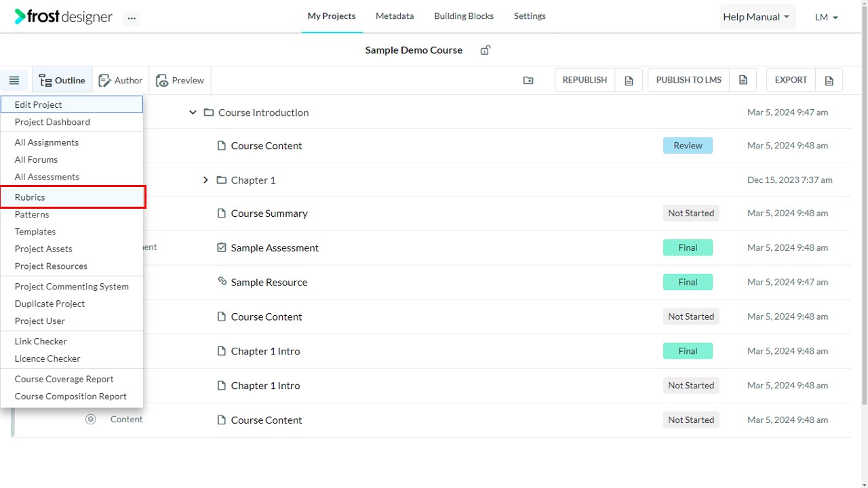Image resolution: width=868 pixels, height=488 pixels.
Task: Open the document icon beside Export
Action: [x=829, y=80]
